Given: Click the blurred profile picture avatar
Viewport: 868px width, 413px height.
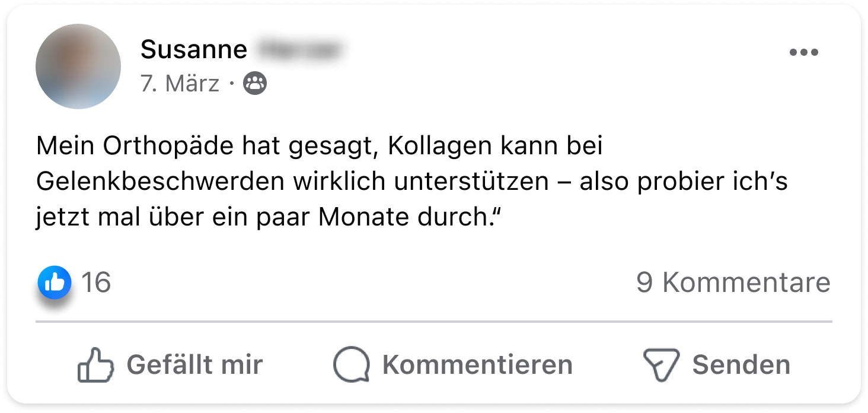Looking at the screenshot, I should pos(78,66).
